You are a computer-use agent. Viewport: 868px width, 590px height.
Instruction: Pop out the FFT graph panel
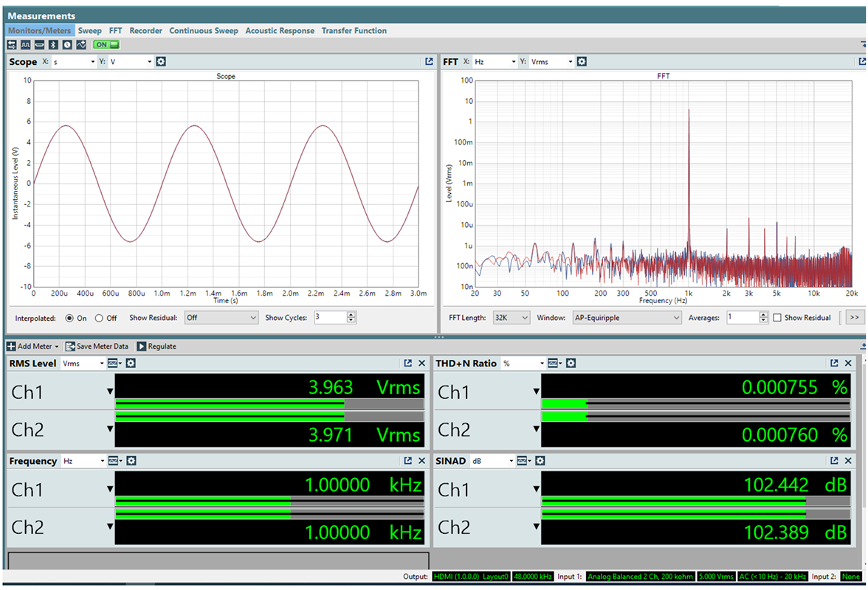(863, 62)
